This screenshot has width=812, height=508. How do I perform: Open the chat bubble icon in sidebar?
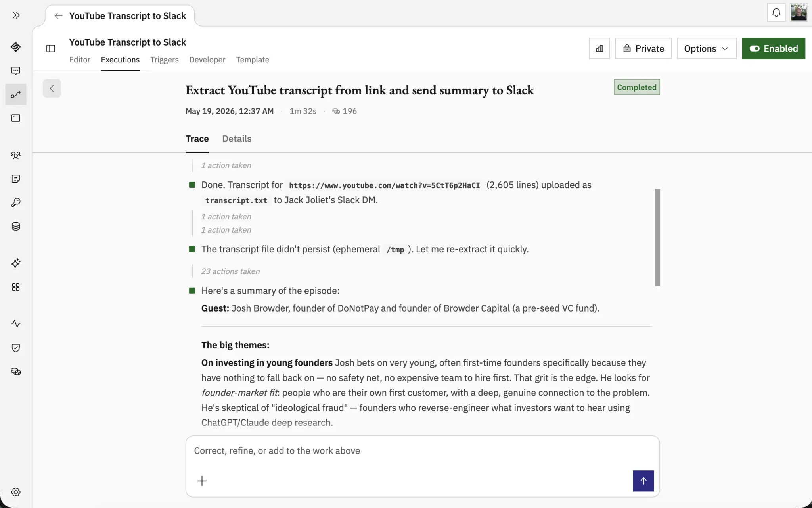(x=16, y=71)
